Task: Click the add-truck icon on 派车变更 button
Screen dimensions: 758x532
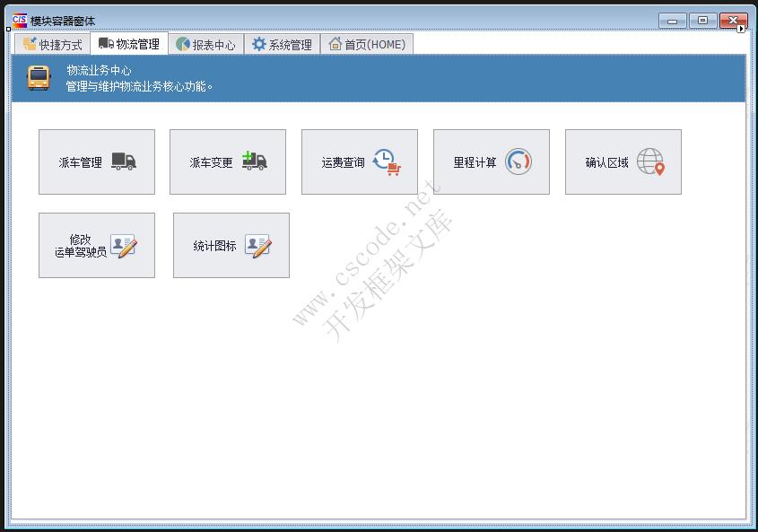Action: pyautogui.click(x=255, y=161)
